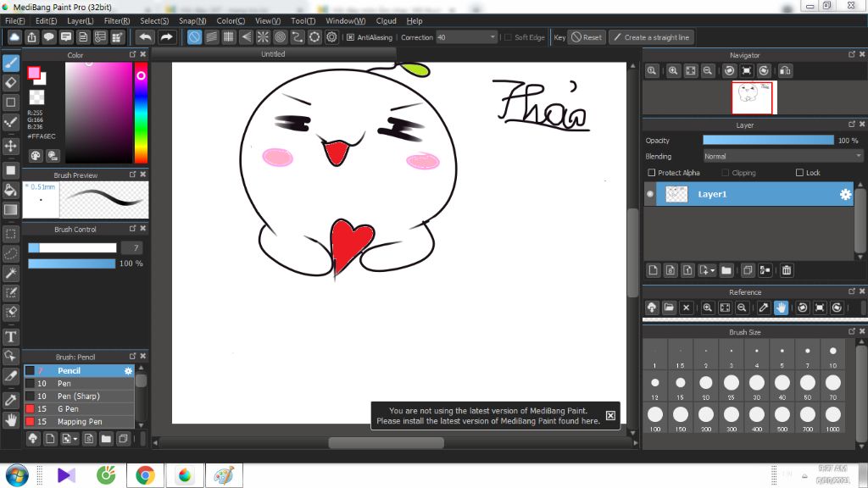Open Pencil brush settings gear
Screen dimensions: 868x488
point(128,371)
